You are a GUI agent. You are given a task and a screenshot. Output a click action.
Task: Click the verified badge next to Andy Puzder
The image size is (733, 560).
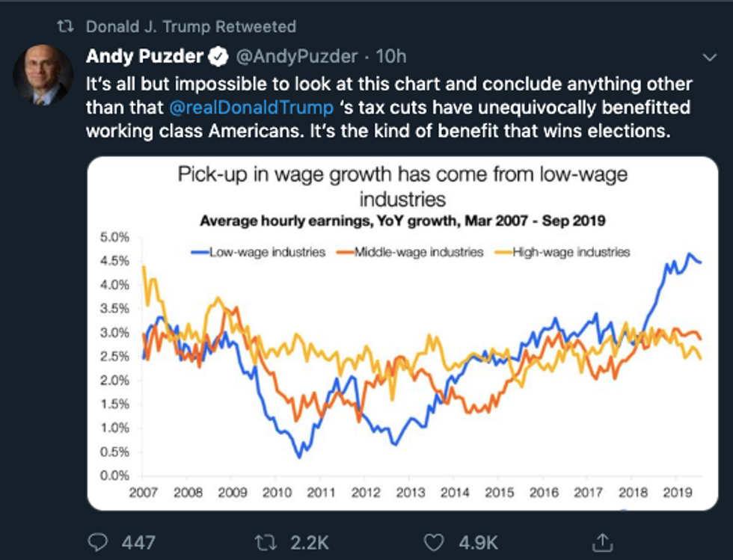[218, 55]
